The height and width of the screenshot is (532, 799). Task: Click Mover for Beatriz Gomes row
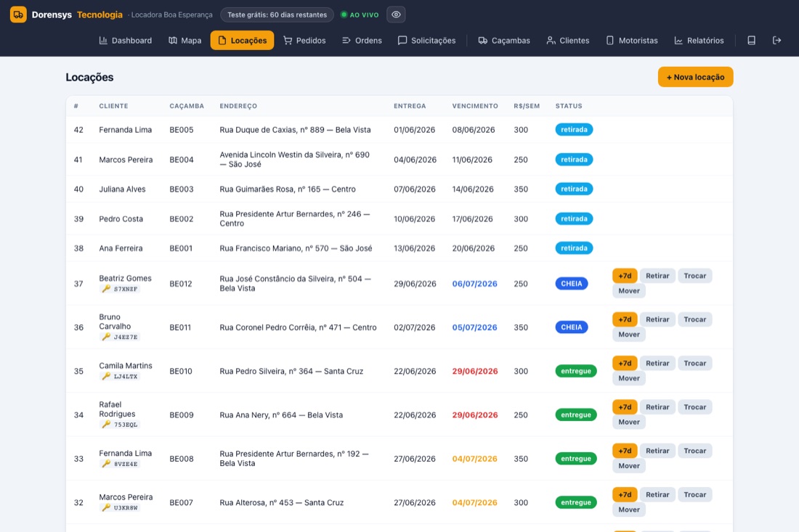629,291
